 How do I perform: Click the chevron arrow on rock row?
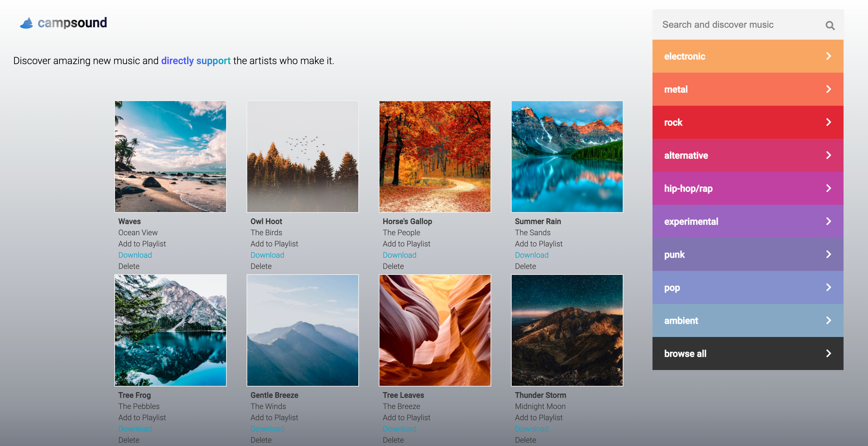pyautogui.click(x=829, y=122)
